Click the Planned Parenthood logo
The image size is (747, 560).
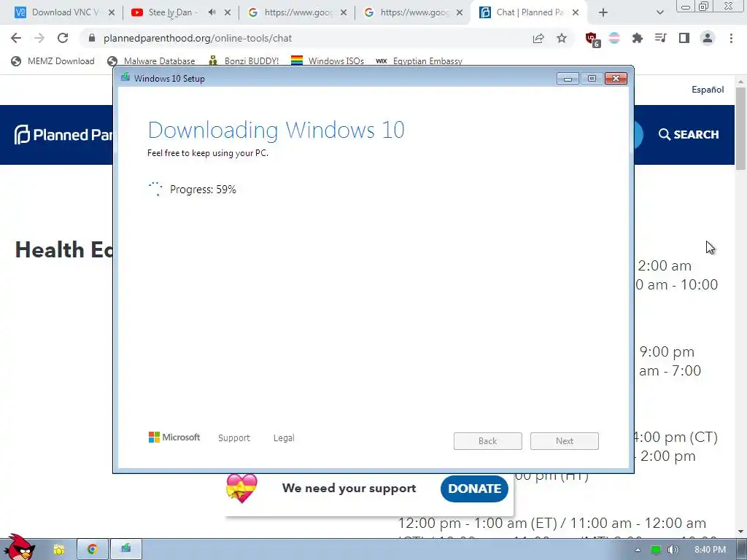click(63, 135)
